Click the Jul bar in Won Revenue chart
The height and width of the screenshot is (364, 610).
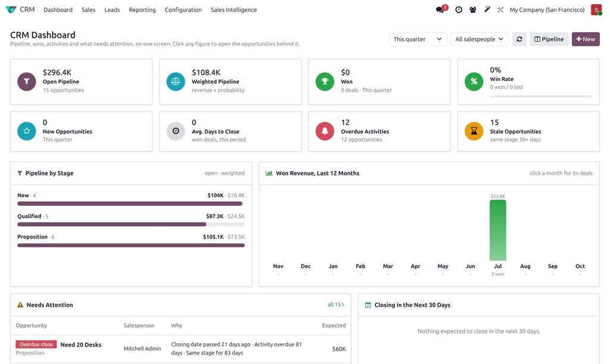tap(497, 230)
